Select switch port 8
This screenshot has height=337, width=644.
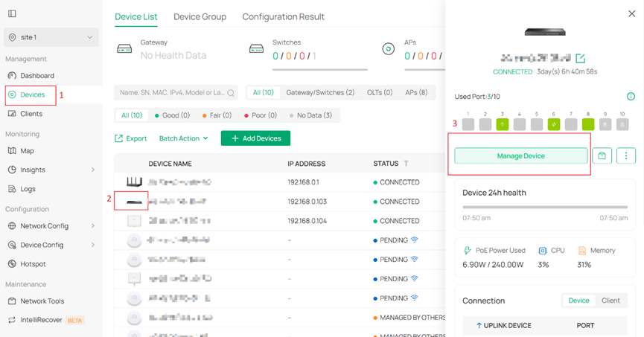pyautogui.click(x=588, y=124)
